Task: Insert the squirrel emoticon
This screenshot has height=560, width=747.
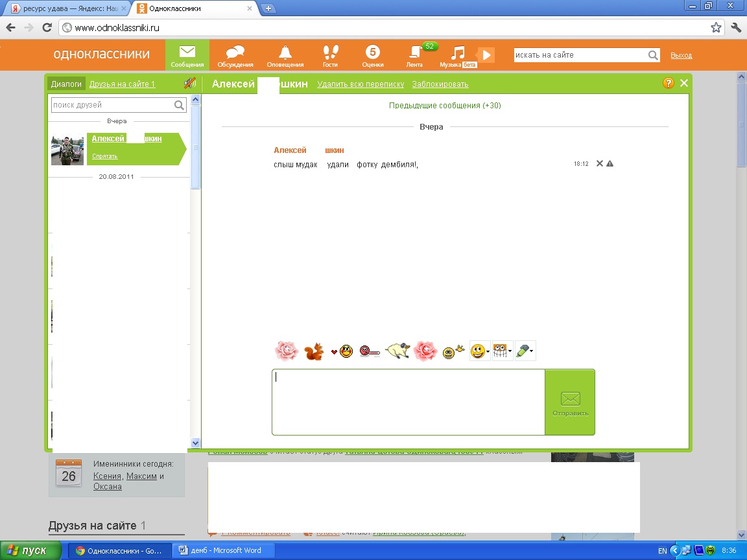Action: pyautogui.click(x=314, y=352)
